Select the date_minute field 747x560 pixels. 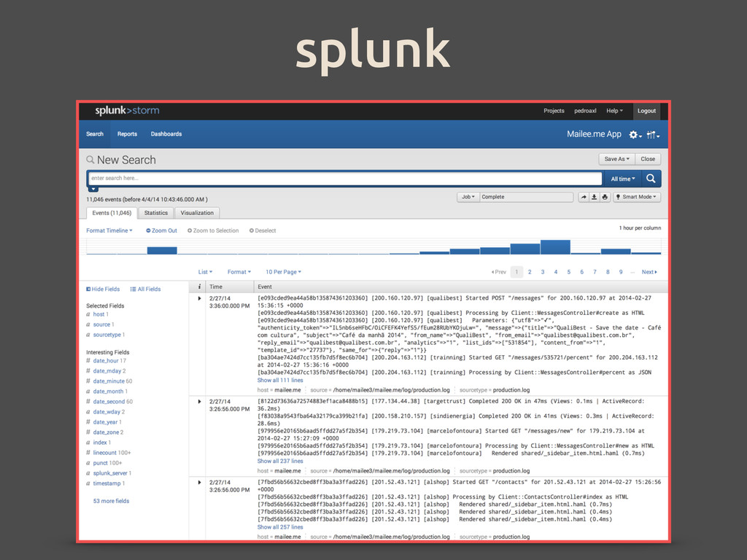(x=109, y=381)
